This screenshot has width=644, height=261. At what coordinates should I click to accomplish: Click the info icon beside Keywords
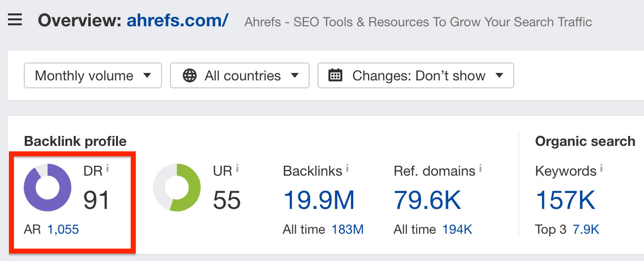(x=601, y=169)
